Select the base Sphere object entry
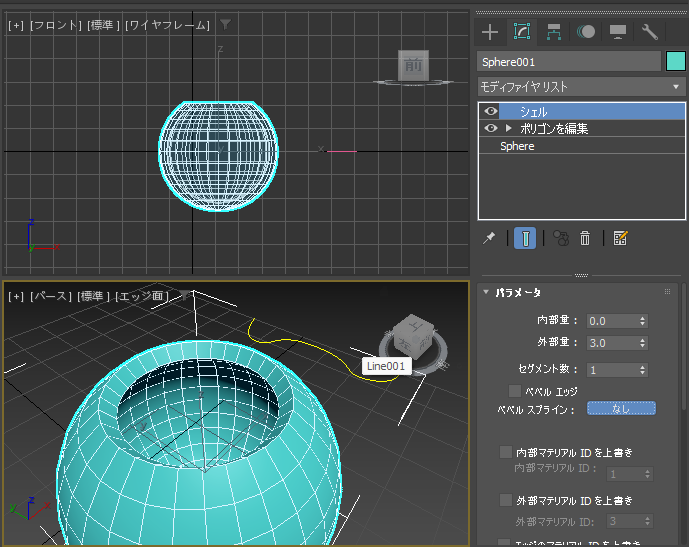Viewport: 689px width, 547px height. 517,146
